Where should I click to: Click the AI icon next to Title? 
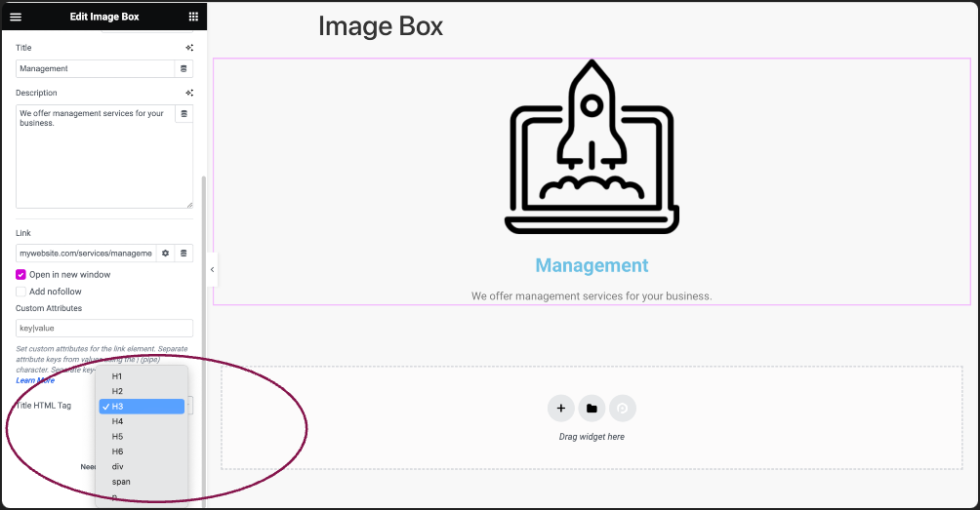pyautogui.click(x=189, y=48)
